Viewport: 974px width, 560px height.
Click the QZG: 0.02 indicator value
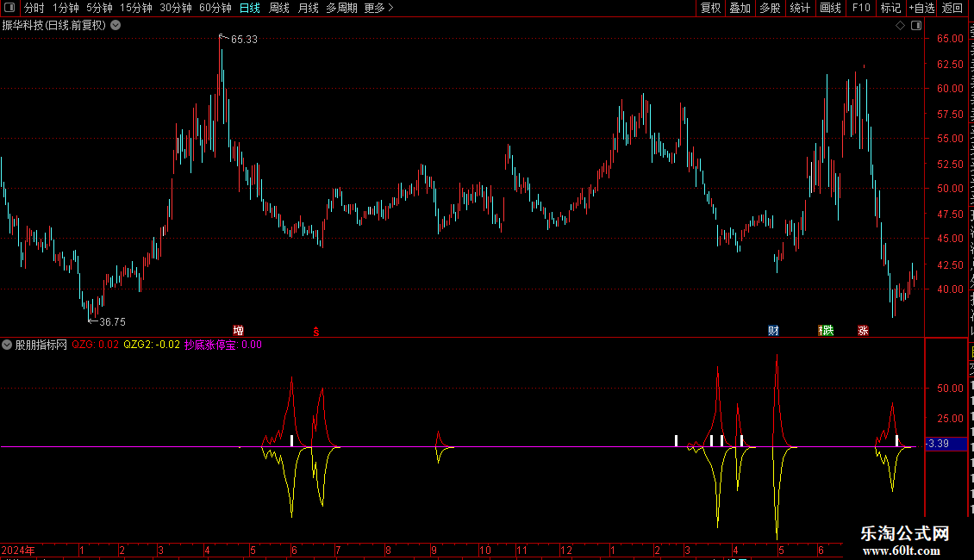point(95,345)
